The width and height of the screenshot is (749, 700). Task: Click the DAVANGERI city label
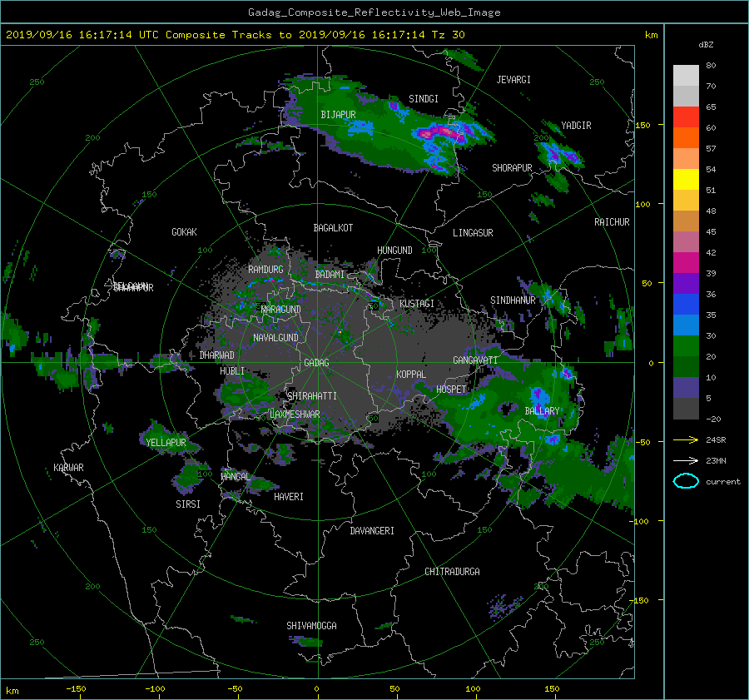372,531
